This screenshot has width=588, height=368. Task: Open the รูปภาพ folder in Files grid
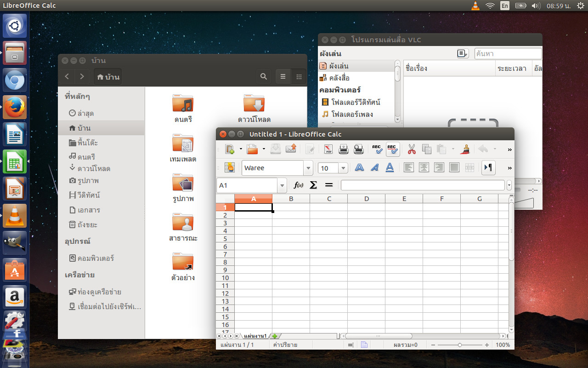tap(183, 183)
